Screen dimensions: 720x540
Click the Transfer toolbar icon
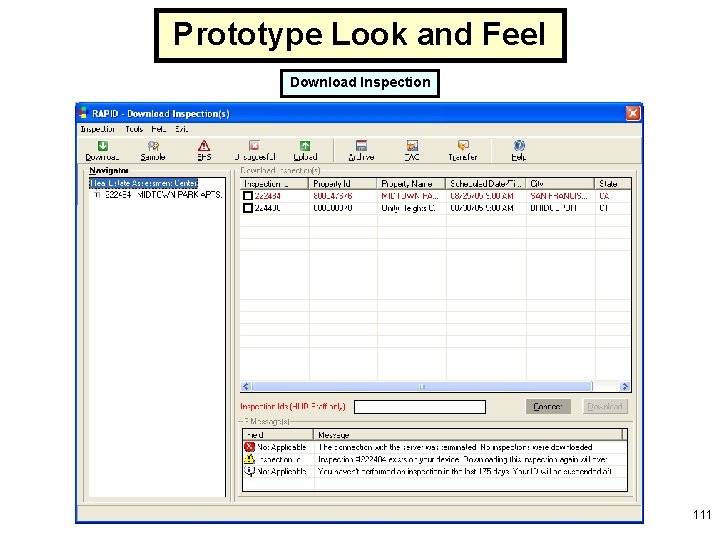pyautogui.click(x=463, y=146)
